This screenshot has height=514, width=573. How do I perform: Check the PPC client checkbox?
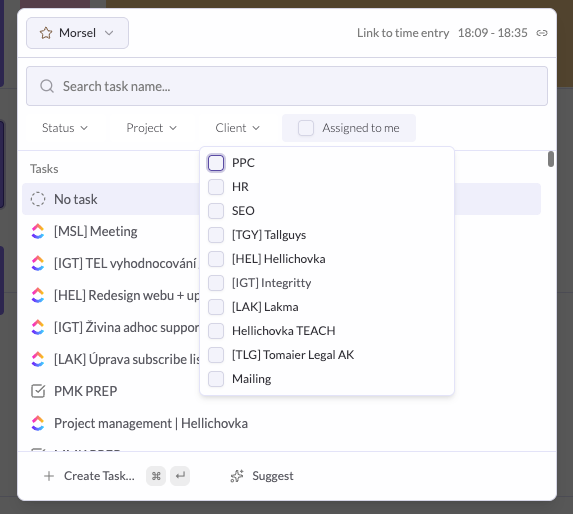[216, 163]
